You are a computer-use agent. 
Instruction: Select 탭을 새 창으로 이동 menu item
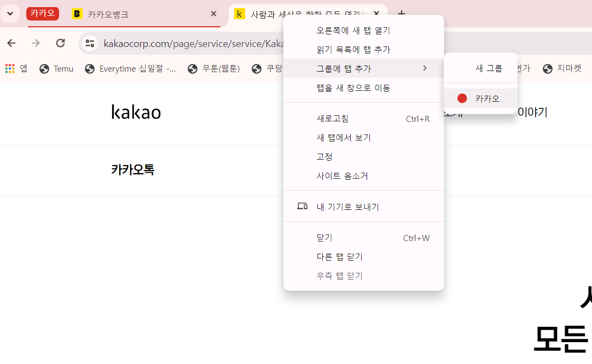tap(364, 88)
